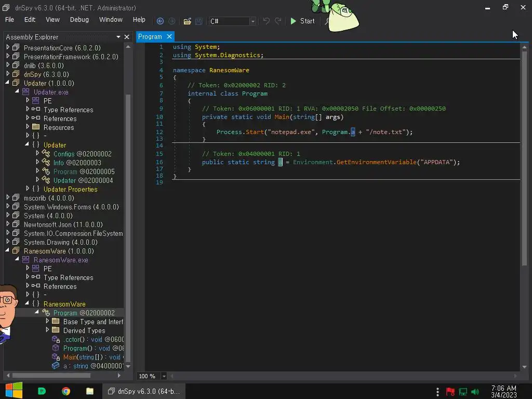
Task: Click the Save All toolbar icon
Action: point(199,21)
